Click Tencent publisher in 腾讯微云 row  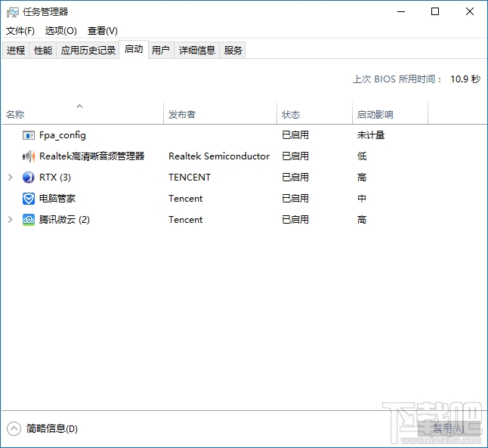click(186, 220)
